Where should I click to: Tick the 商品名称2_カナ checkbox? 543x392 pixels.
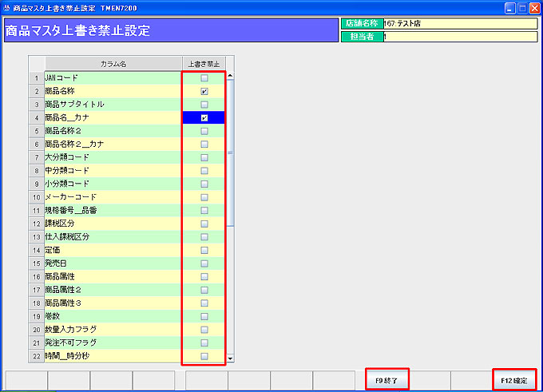(204, 144)
